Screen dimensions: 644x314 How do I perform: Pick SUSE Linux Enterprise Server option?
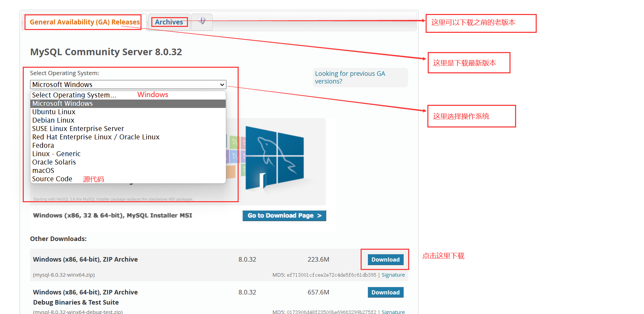[x=128, y=129]
